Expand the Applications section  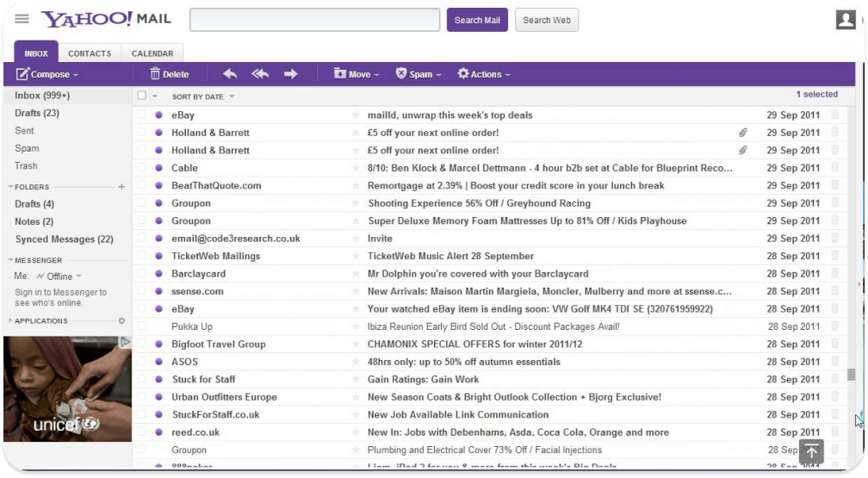10,320
